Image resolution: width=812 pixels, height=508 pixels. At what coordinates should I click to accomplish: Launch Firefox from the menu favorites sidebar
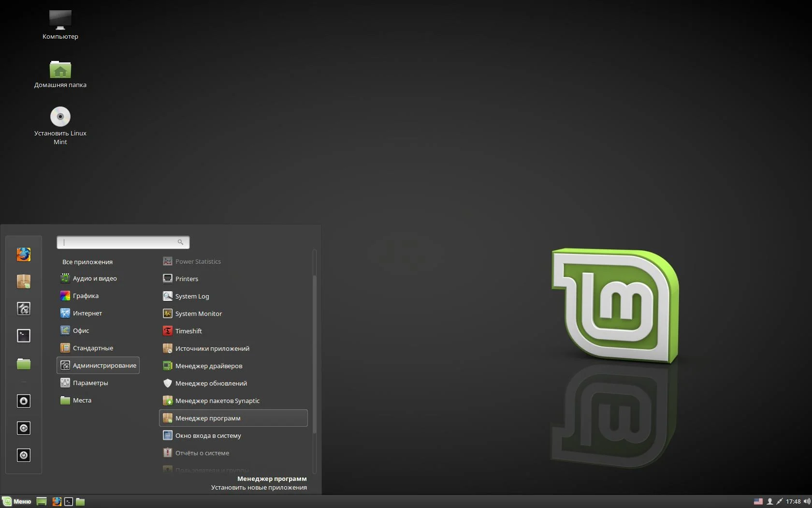[x=24, y=254]
